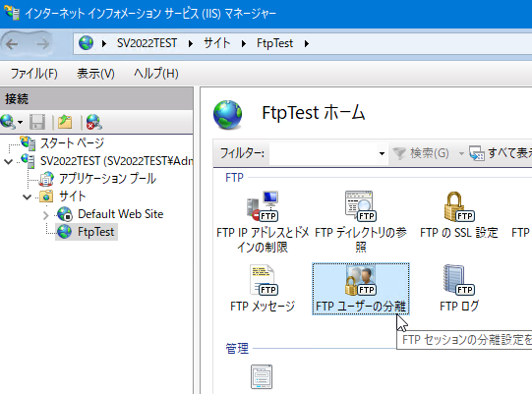Viewport: 532px width, 394px height.
Task: Collapse the SV2022TEST server node
Action: tap(9, 161)
